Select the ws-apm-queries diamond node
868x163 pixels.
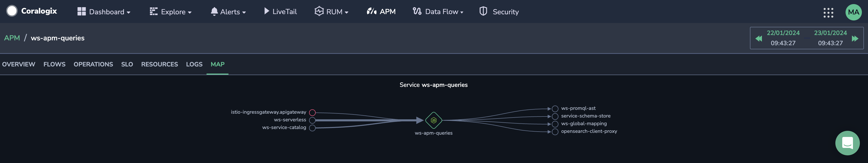point(433,120)
